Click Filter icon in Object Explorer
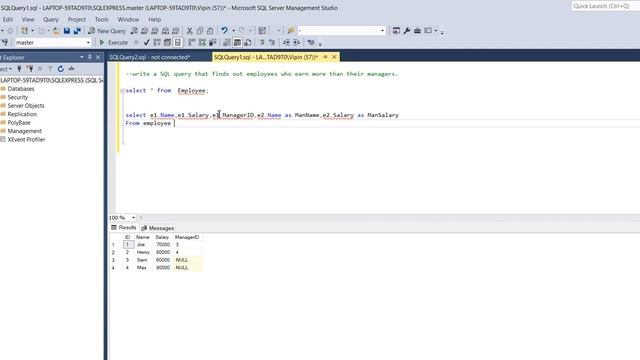The image size is (640, 360). (50, 69)
